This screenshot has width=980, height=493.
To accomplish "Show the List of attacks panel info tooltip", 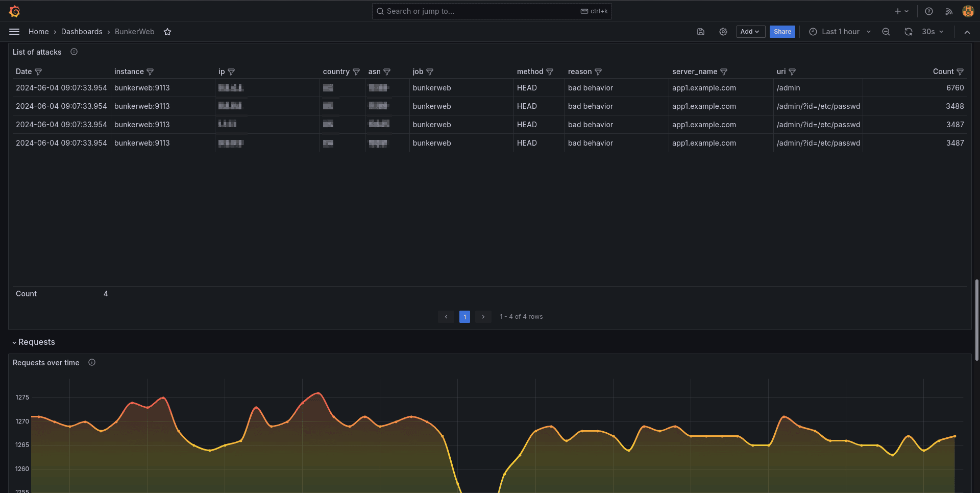I will [74, 52].
